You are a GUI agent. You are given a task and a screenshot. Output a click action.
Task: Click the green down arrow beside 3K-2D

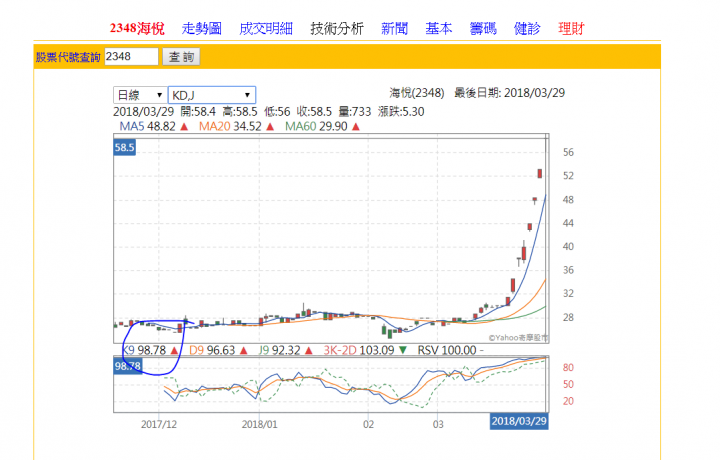403,350
